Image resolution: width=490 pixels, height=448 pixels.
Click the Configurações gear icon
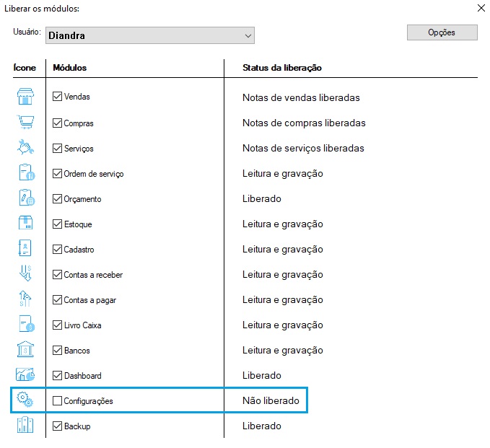pos(25,400)
